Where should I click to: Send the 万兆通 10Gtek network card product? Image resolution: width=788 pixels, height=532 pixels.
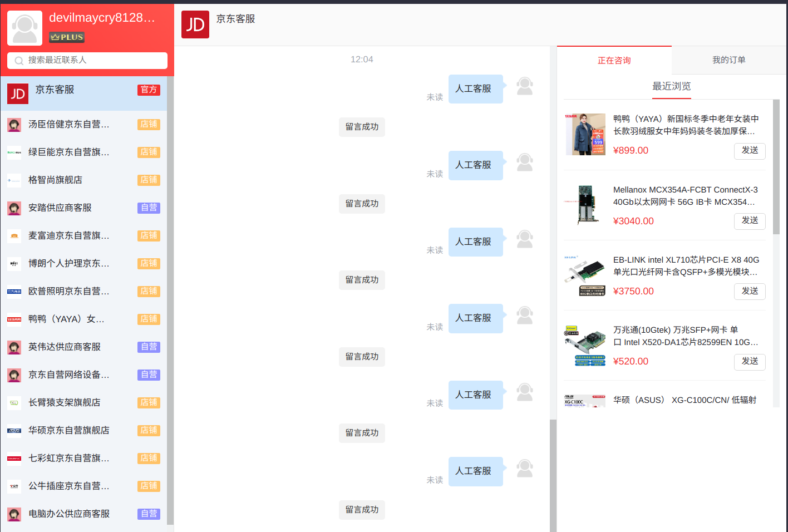point(750,362)
